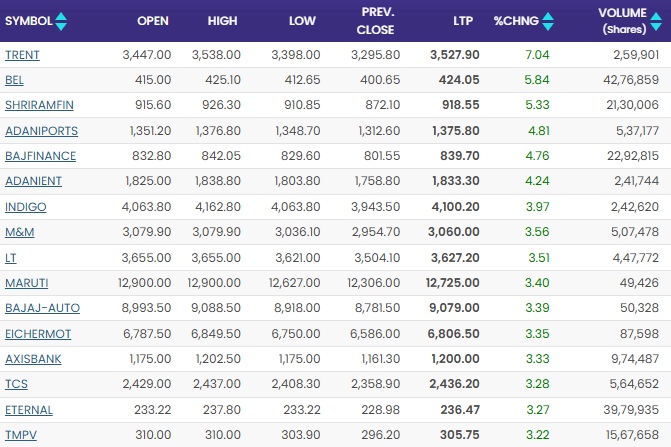671x447 pixels.
Task: Open the TRENT stock link
Action: click(x=22, y=54)
